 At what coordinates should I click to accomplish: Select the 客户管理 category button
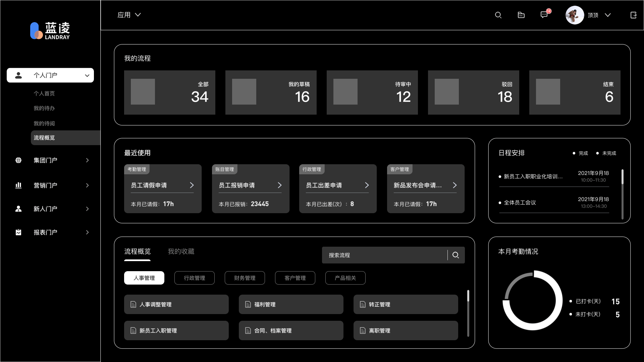(x=295, y=278)
